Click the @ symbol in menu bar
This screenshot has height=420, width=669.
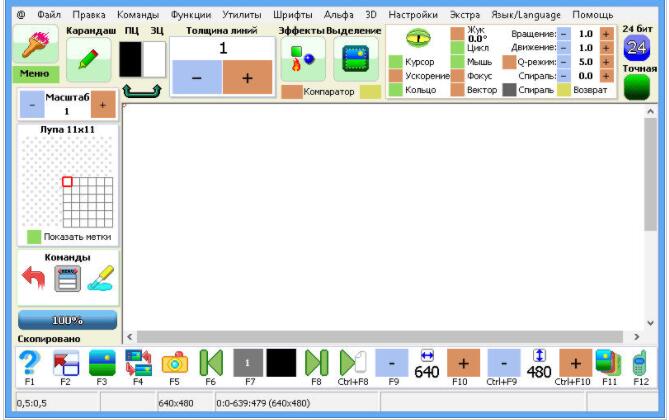[20, 15]
